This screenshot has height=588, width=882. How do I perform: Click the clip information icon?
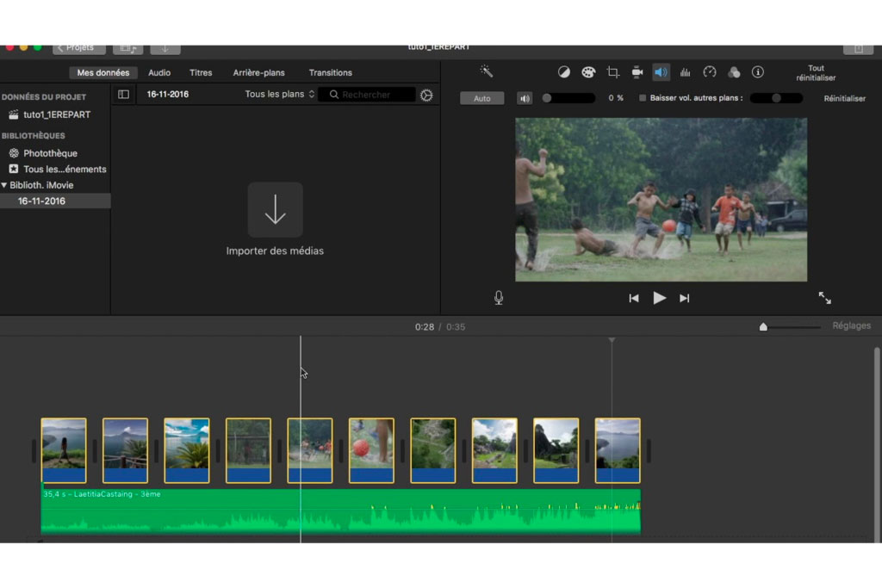click(x=758, y=72)
